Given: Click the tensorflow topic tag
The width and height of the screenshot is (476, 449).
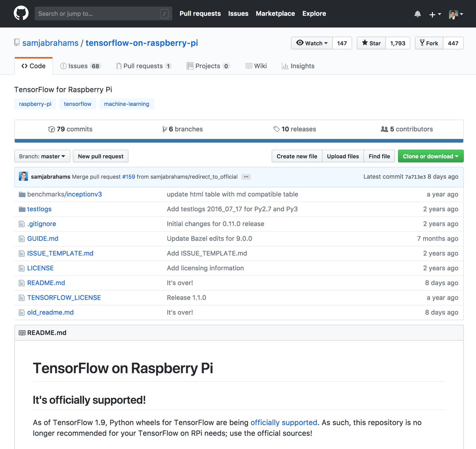Looking at the screenshot, I should (78, 104).
